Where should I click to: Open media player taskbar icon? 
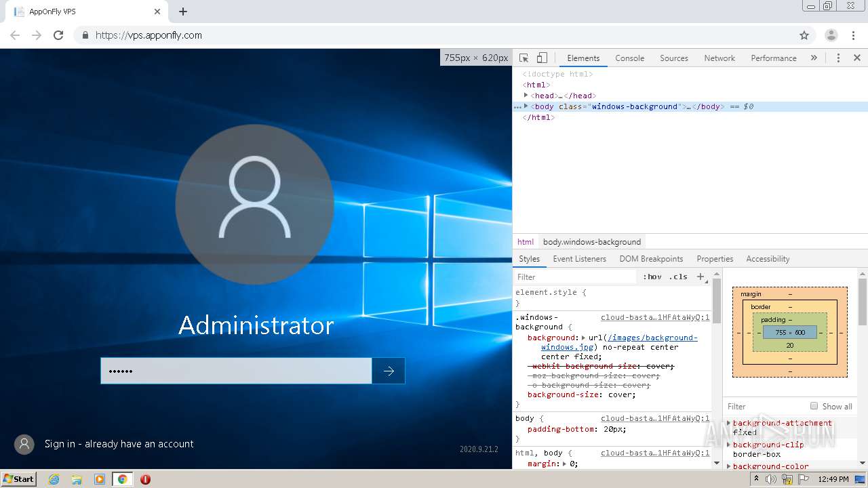pos(100,479)
